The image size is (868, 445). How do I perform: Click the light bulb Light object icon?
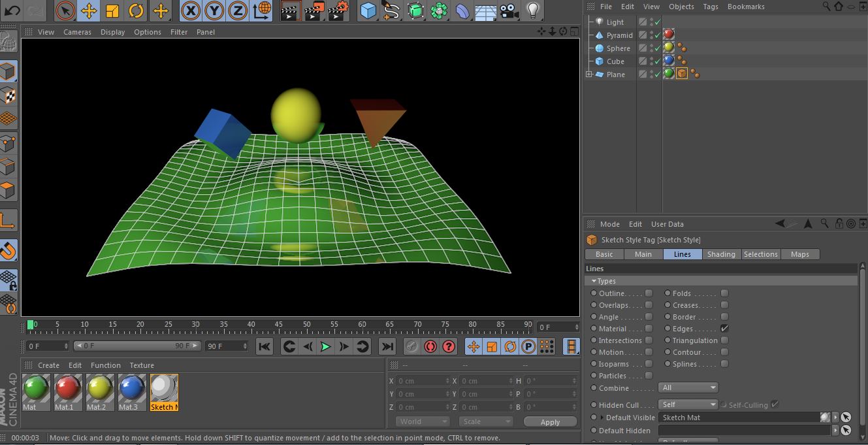[x=534, y=10]
